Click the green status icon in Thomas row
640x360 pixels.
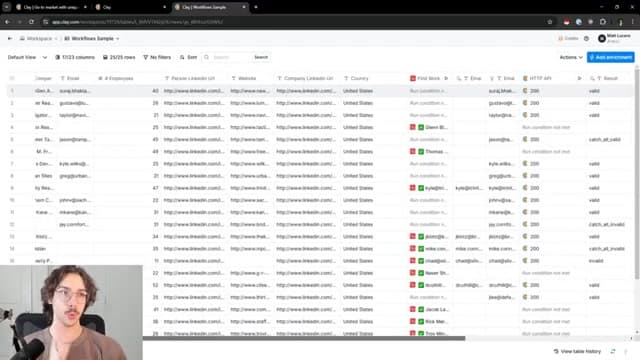coord(421,151)
